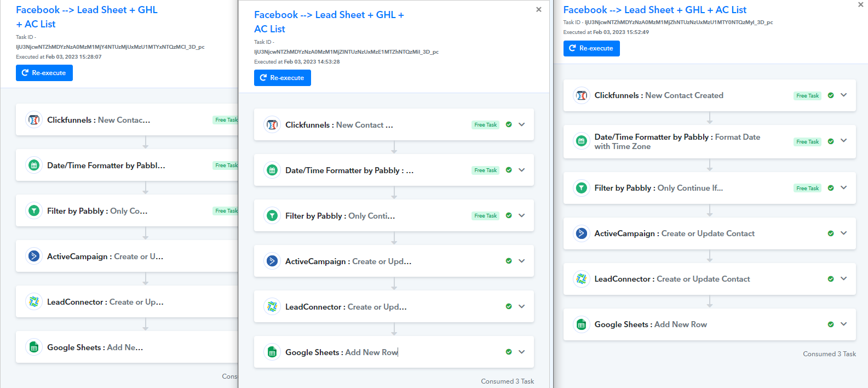Click Date/Time Formatter icon in left panel
868x388 pixels.
pos(34,165)
